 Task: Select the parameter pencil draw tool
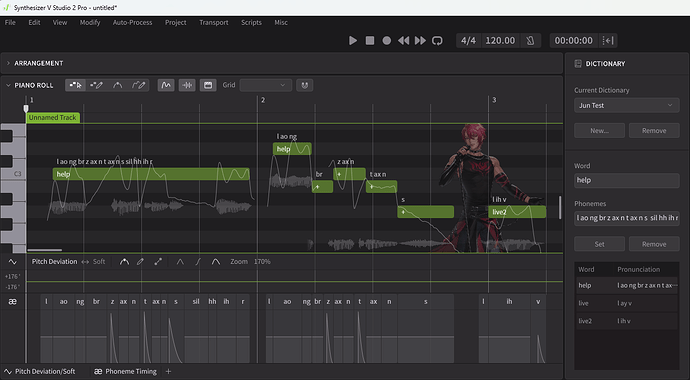(x=140, y=262)
